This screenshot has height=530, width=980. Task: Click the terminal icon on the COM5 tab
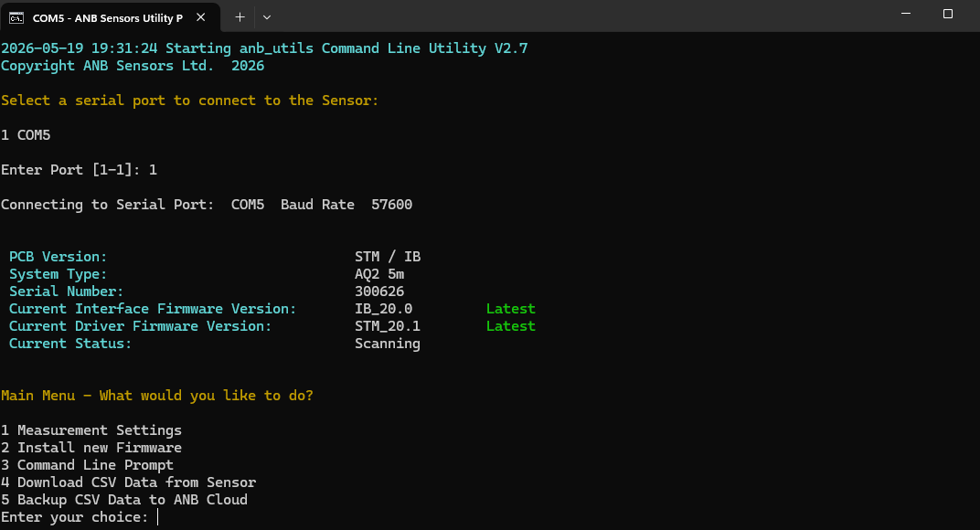[x=16, y=18]
